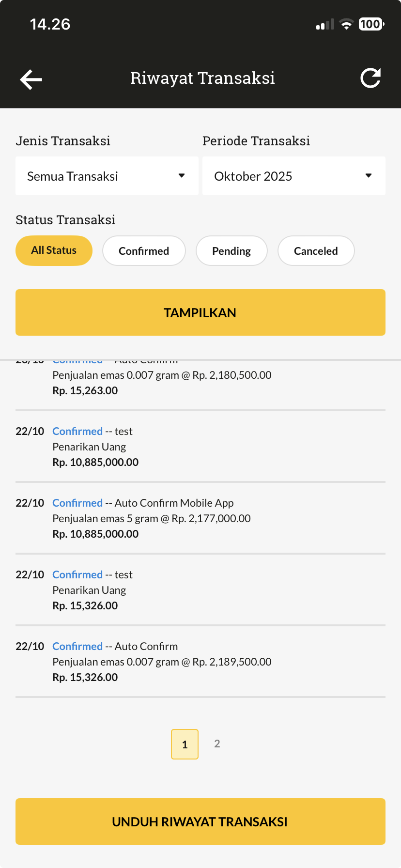Select the Canceled status filter chip
This screenshot has width=401, height=868.
(x=316, y=250)
